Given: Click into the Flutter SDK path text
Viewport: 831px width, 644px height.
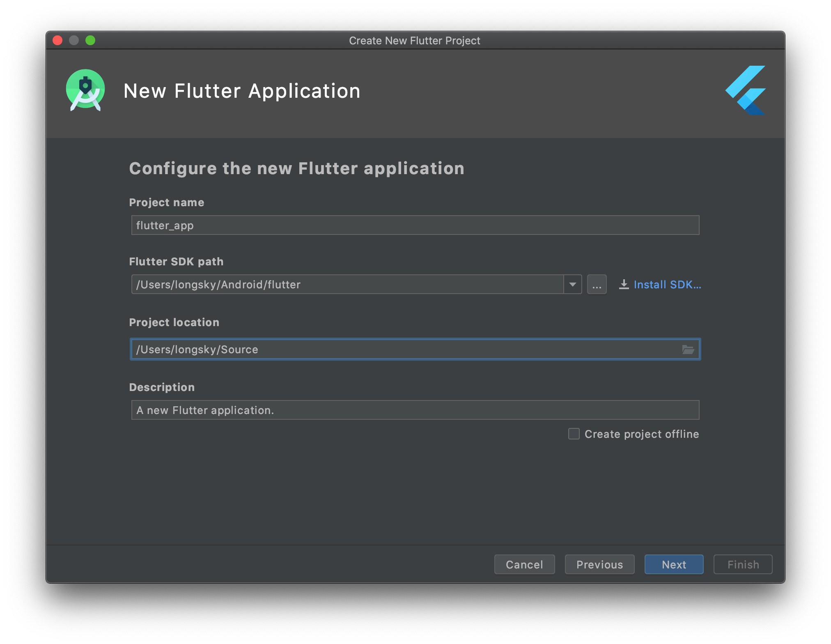Looking at the screenshot, I should click(347, 284).
